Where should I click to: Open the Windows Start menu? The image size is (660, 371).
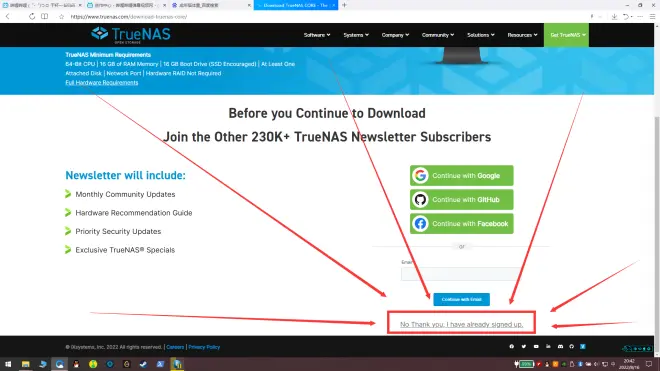point(8,364)
